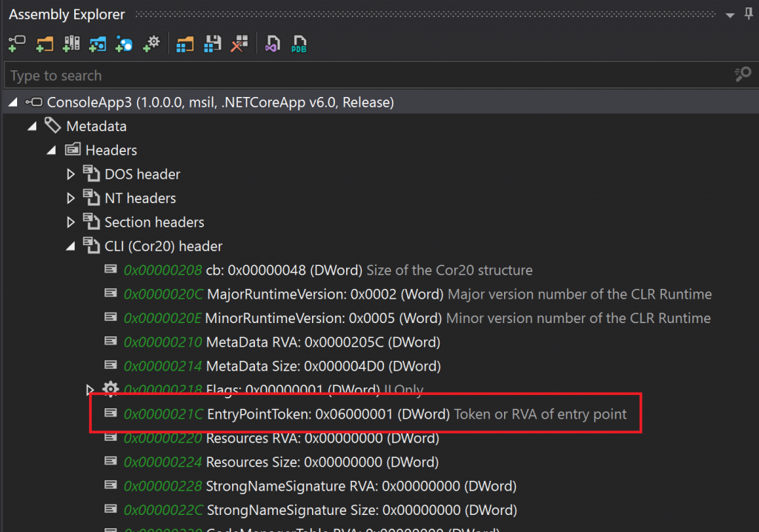Click the CLI (Cor20) header node icon
The image size is (759, 532).
[91, 245]
